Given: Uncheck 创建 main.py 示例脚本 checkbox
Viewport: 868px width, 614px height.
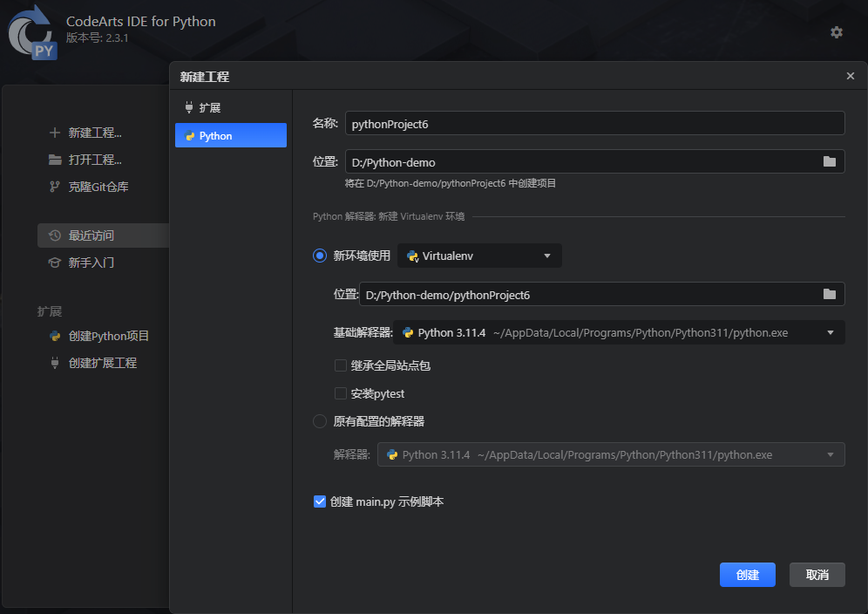Looking at the screenshot, I should 320,501.
